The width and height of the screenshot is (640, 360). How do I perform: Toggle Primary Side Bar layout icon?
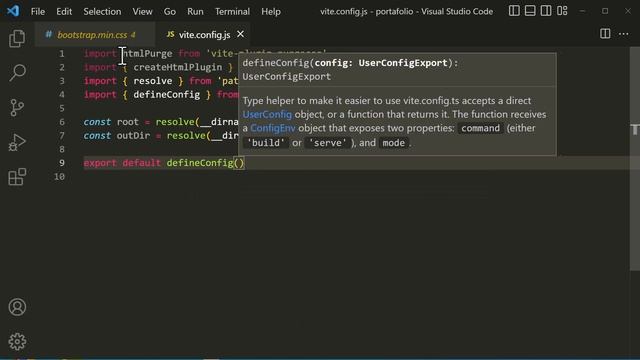tap(514, 11)
